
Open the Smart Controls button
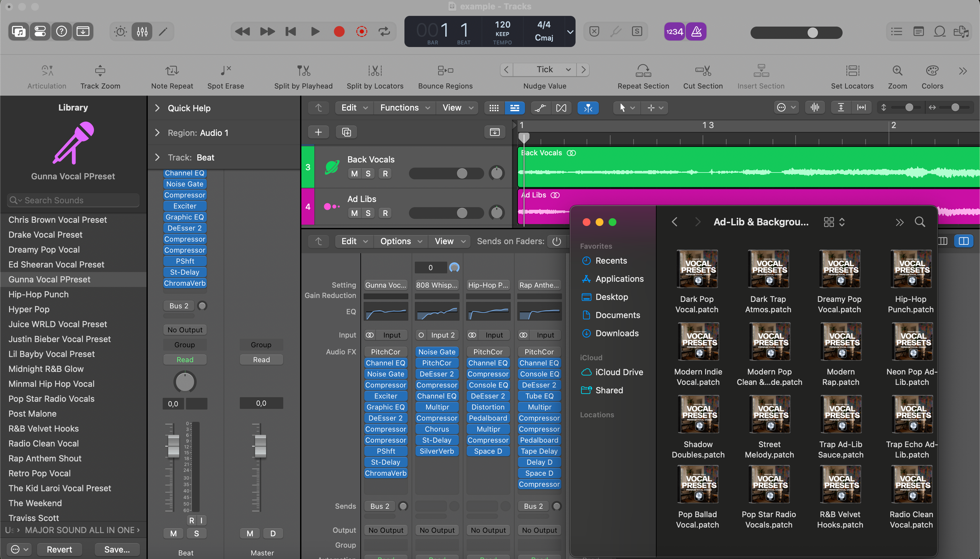click(120, 31)
